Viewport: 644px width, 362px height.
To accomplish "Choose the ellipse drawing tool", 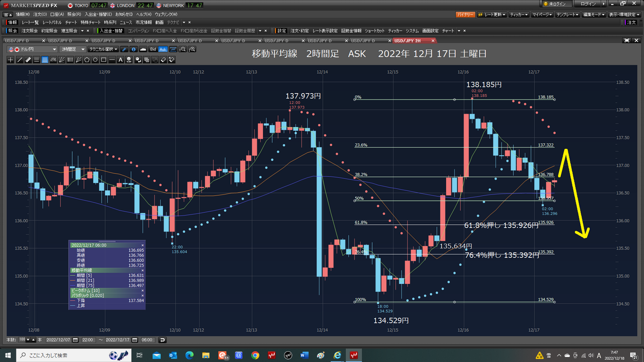I will pyautogui.click(x=95, y=60).
